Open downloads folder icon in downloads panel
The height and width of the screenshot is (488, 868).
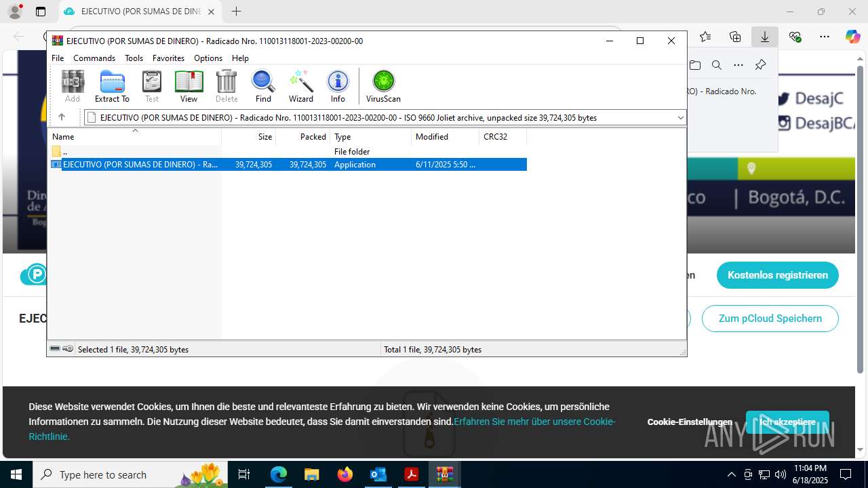point(695,65)
